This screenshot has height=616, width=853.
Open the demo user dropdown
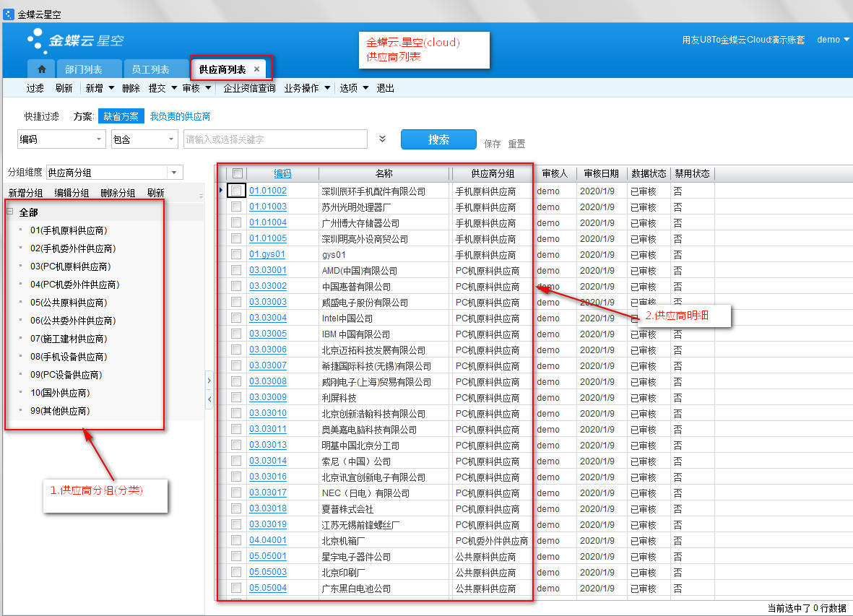pyautogui.click(x=833, y=40)
